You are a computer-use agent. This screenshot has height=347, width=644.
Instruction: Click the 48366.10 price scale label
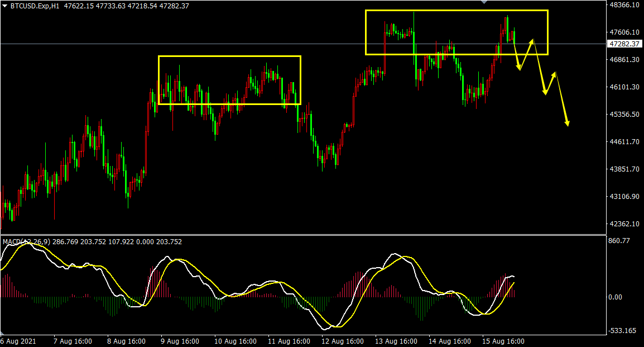(x=624, y=5)
